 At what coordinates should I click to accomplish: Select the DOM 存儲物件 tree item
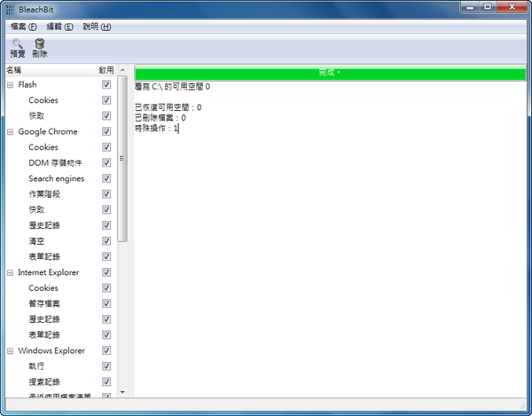tap(55, 163)
